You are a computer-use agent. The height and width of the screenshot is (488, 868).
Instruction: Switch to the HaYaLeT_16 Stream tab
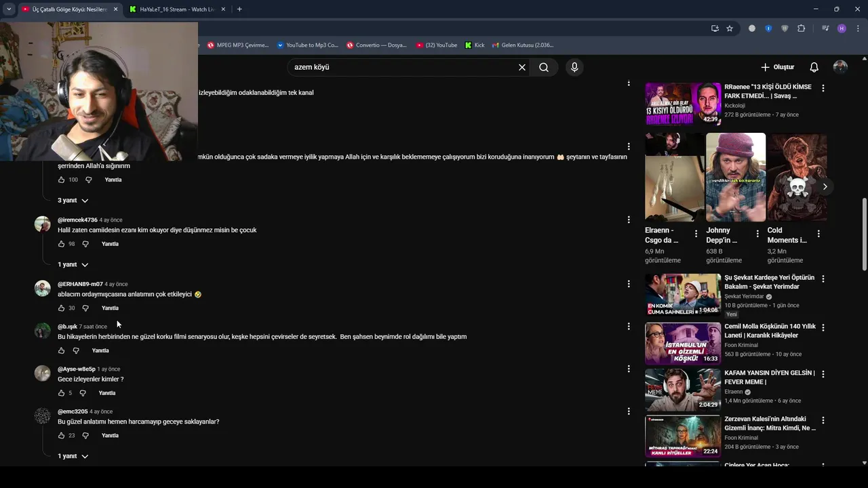[172, 9]
